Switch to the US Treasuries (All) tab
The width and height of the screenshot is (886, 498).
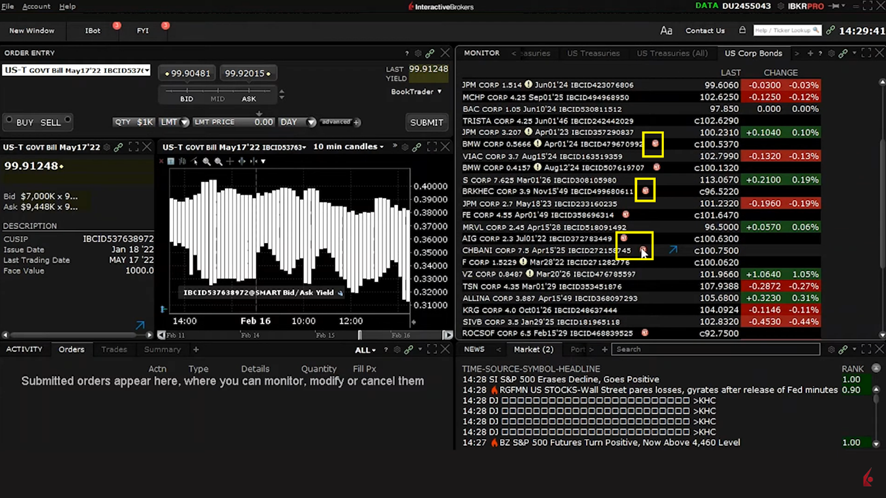click(672, 53)
